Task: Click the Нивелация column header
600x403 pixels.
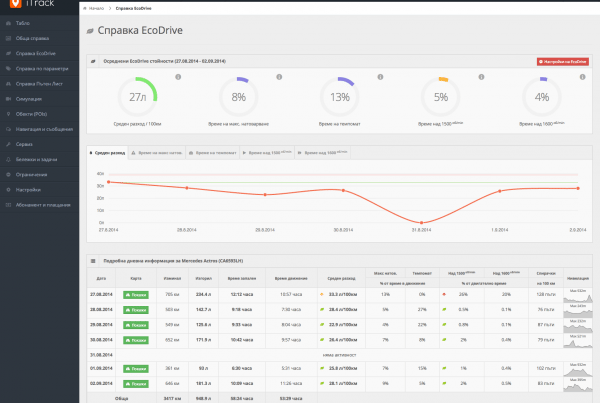Action: [578, 278]
